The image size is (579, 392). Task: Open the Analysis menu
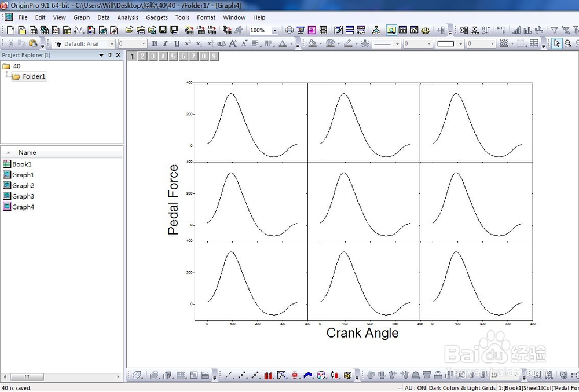tap(128, 17)
